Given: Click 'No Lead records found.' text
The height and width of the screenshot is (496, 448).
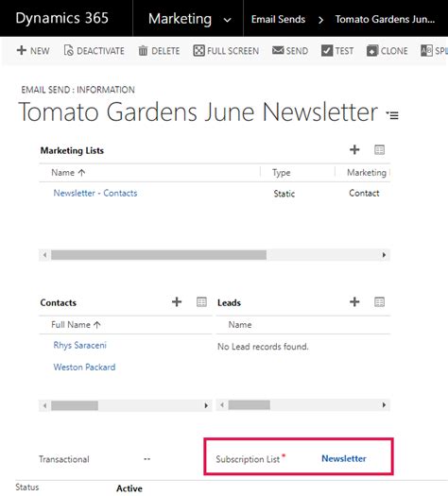Looking at the screenshot, I should pyautogui.click(x=263, y=347).
